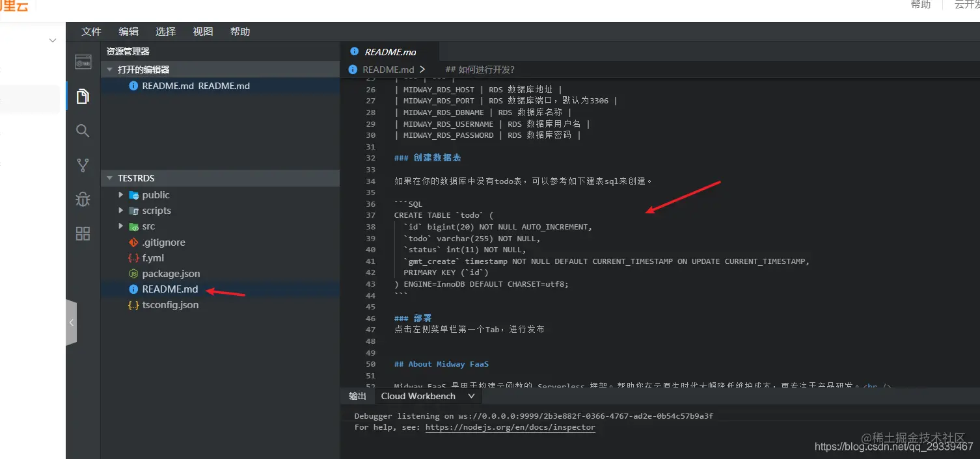
Task: Click the chevron in far-left console panel
Action: (x=53, y=40)
